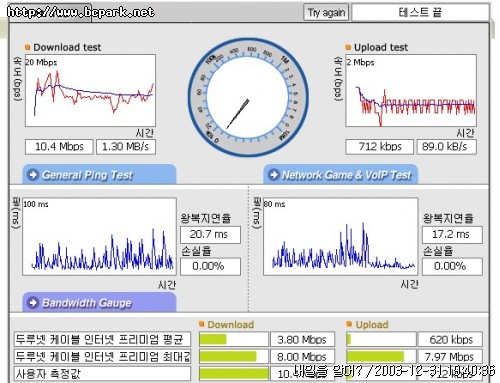Click the 왕복지연율 label above 20.7 ms

[x=206, y=218]
